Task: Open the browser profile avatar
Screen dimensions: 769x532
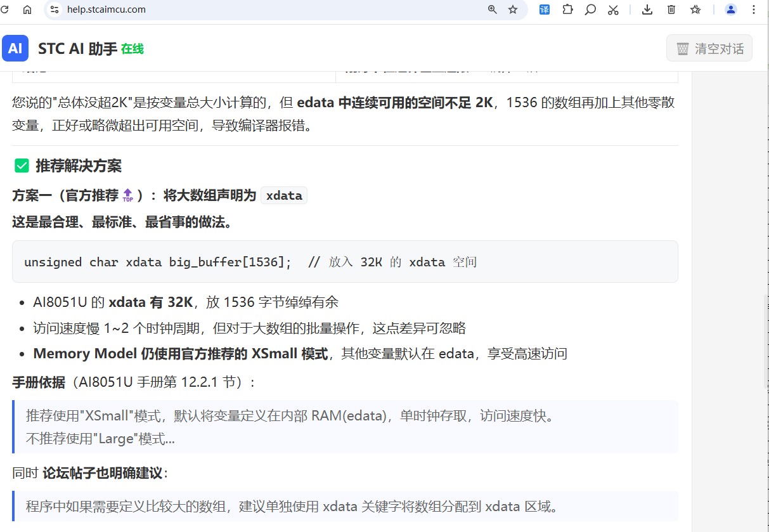Action: 731,10
